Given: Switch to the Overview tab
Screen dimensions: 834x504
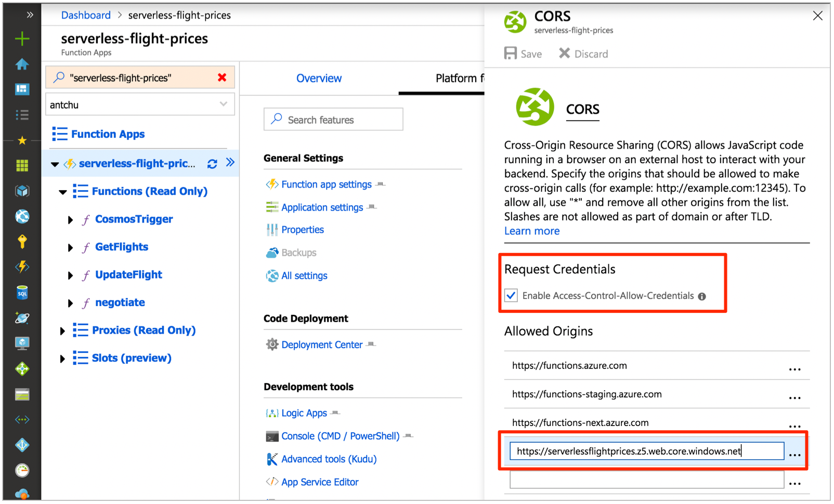Looking at the screenshot, I should 319,78.
